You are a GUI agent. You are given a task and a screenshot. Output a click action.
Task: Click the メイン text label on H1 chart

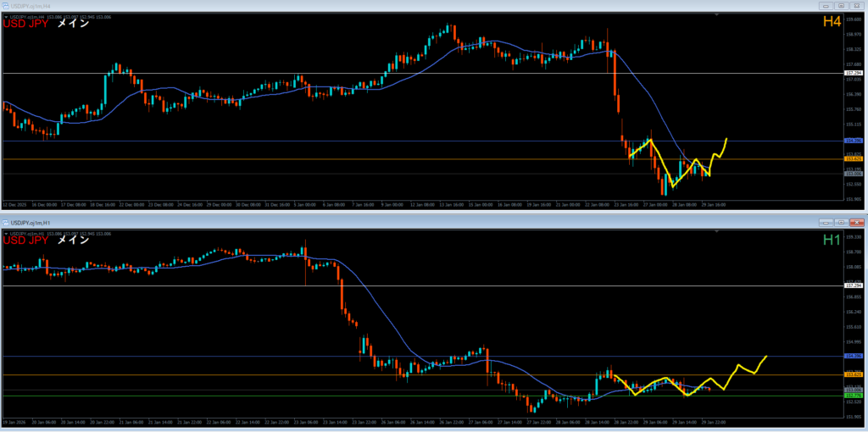point(74,241)
